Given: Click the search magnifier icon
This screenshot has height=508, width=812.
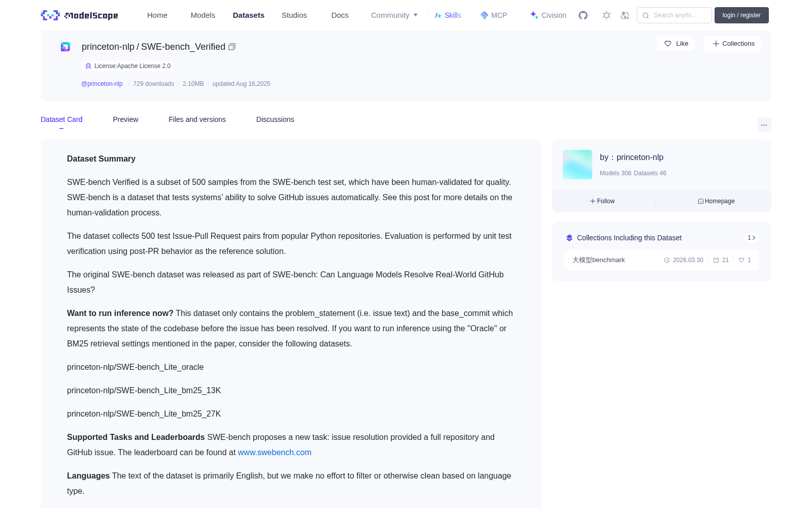Looking at the screenshot, I should [x=646, y=15].
